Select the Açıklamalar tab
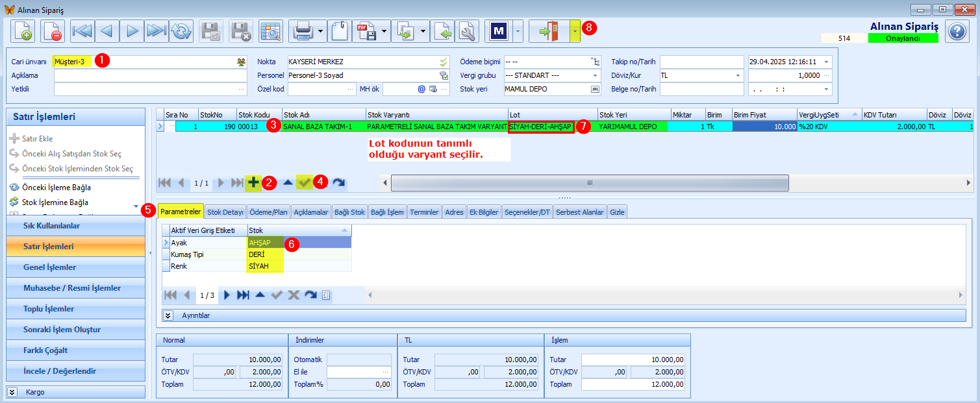980x403 pixels. [x=310, y=212]
